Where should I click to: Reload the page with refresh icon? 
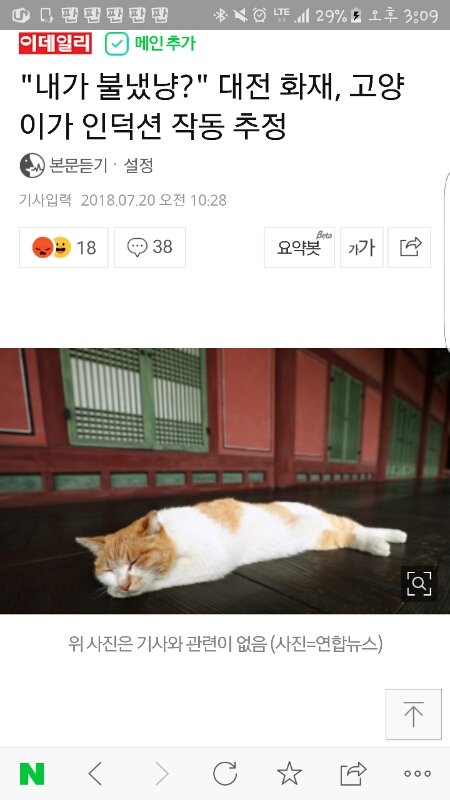pos(225,773)
